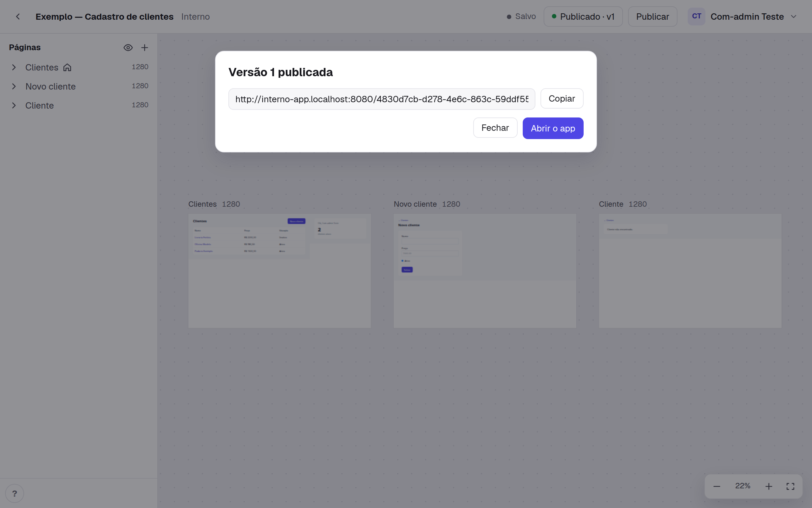This screenshot has height=508, width=812.
Task: Click Abrir o app button
Action: (553, 128)
